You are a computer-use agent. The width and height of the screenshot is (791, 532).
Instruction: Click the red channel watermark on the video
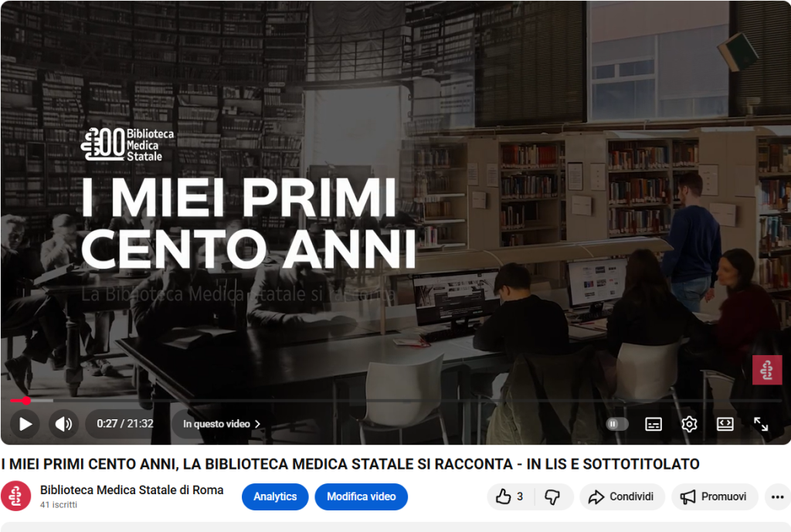767,370
